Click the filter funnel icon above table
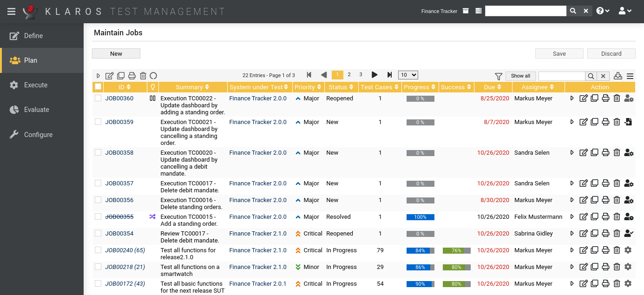The image size is (644, 295). [499, 76]
